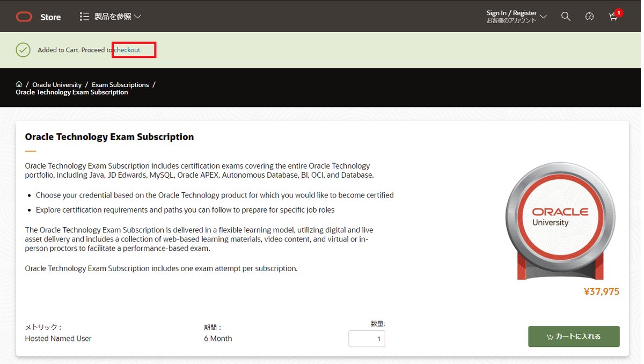Viewport: 644px width, 364px height.
Task: Click the green success checkmark icon
Action: pyautogui.click(x=23, y=50)
